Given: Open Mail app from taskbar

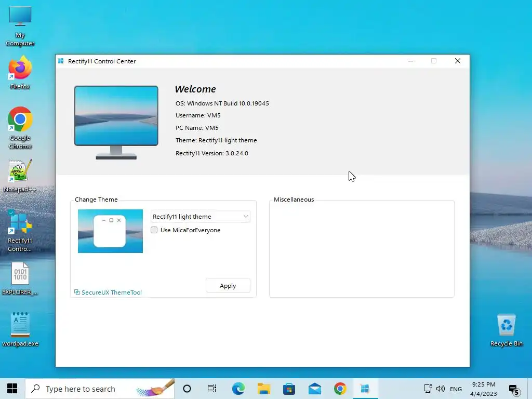Looking at the screenshot, I should click(314, 389).
